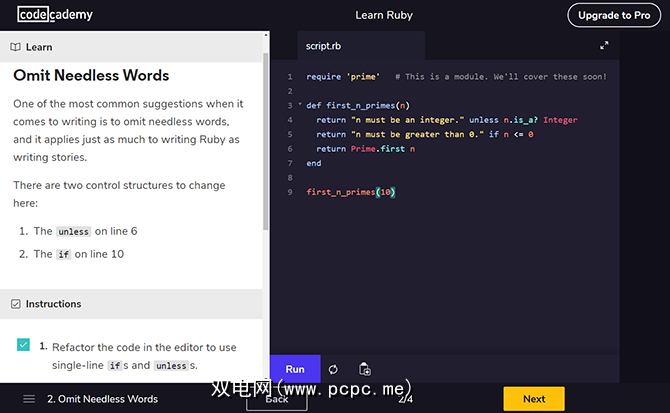Reset the workspace with the refresh icon

333,369
